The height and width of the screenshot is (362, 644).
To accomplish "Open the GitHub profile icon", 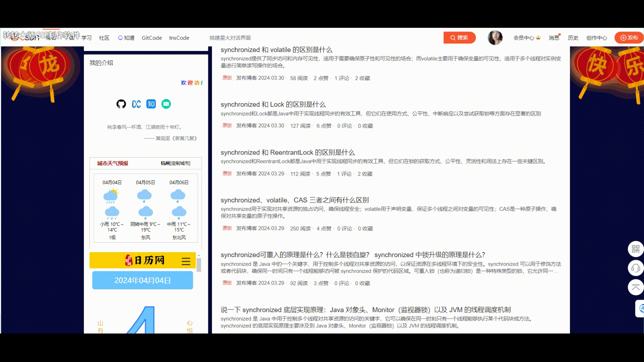I will pos(121,104).
